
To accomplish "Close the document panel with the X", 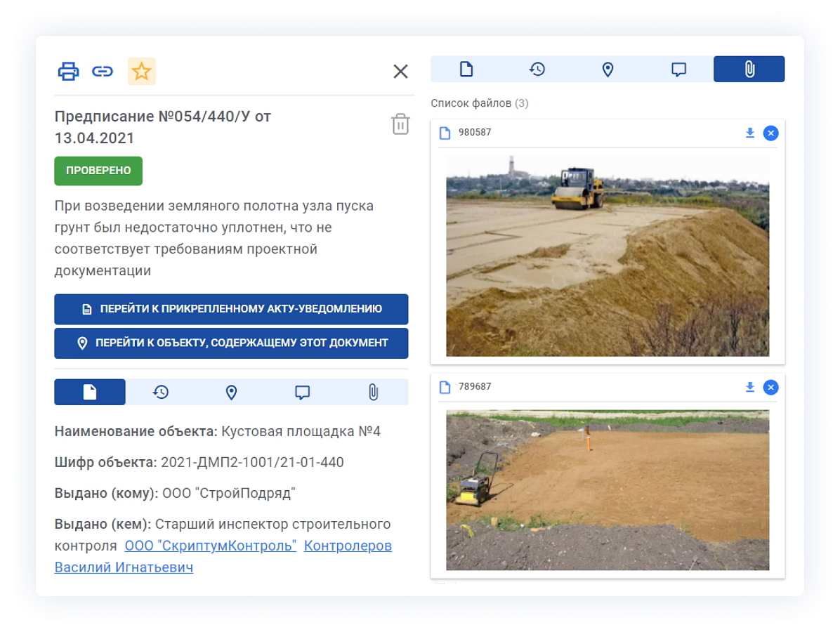I will 400,71.
